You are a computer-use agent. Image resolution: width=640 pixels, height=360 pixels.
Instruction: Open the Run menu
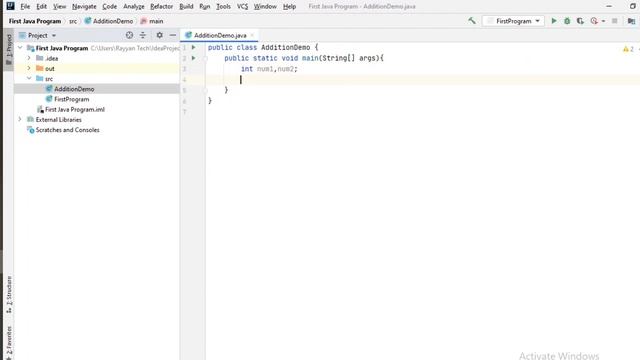click(x=204, y=7)
